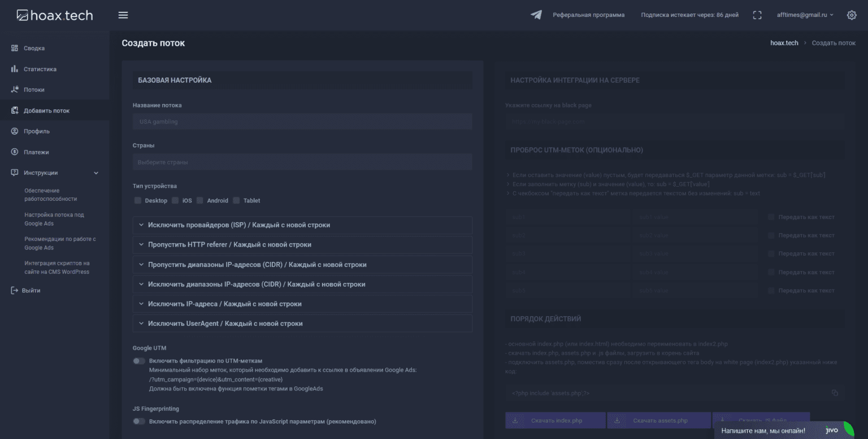The width and height of the screenshot is (868, 439).
Task: Toggle fullscreen mode icon
Action: click(757, 15)
